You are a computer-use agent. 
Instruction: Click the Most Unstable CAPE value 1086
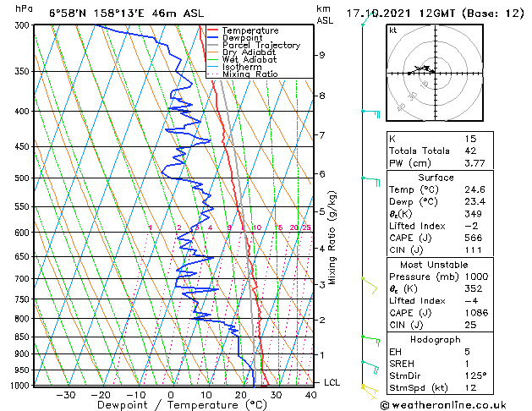point(476,313)
